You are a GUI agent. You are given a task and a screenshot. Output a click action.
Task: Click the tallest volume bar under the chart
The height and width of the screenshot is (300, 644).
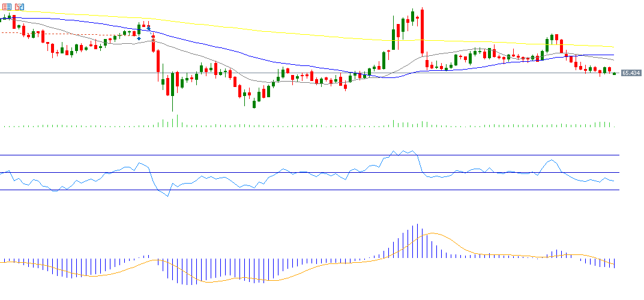tap(172, 120)
